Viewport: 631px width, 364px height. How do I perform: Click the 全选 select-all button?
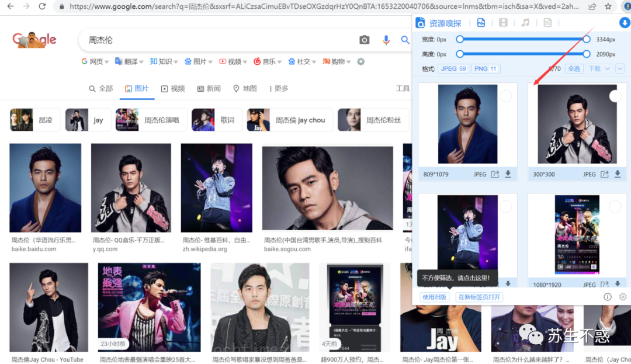[x=574, y=69]
